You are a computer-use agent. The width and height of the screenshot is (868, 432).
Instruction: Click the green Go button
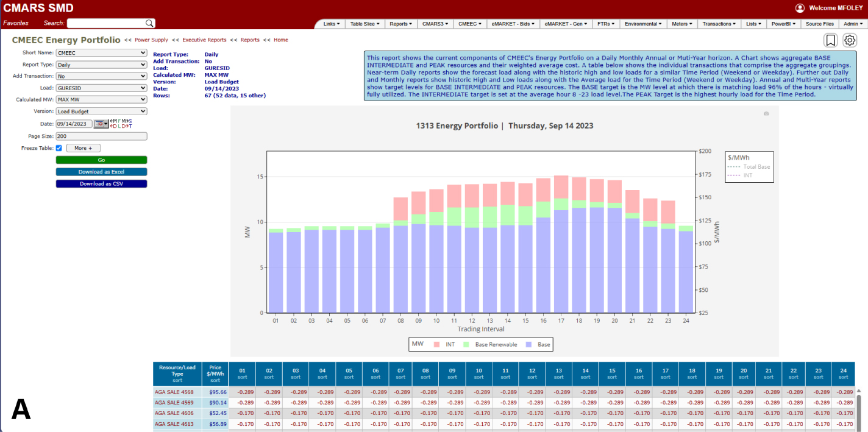[x=101, y=160]
